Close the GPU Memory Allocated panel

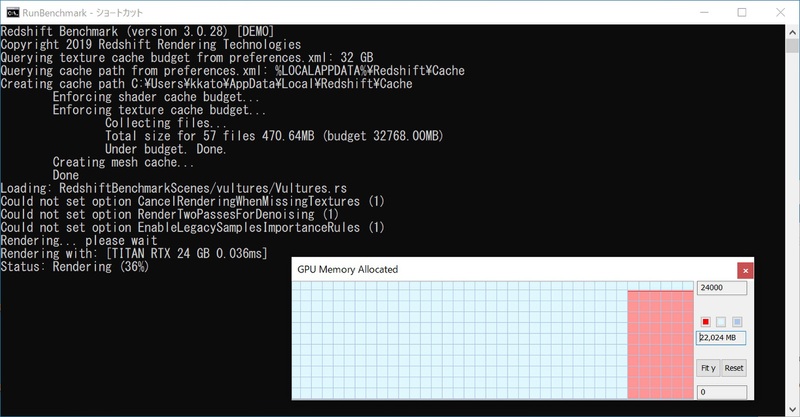click(x=745, y=271)
